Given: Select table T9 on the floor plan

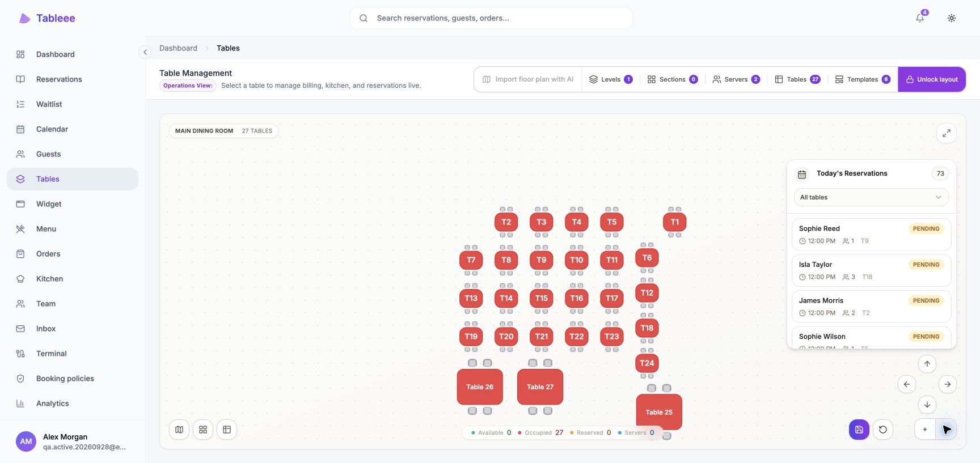Looking at the screenshot, I should pyautogui.click(x=542, y=260).
